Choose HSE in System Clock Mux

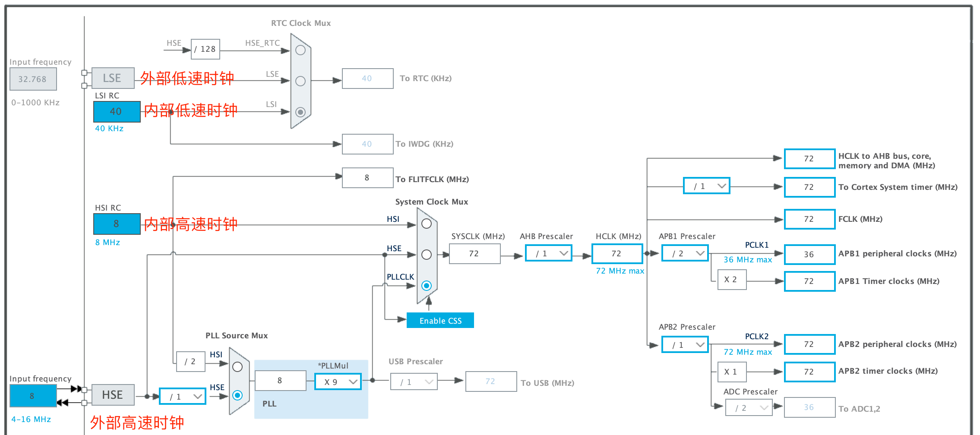427,255
